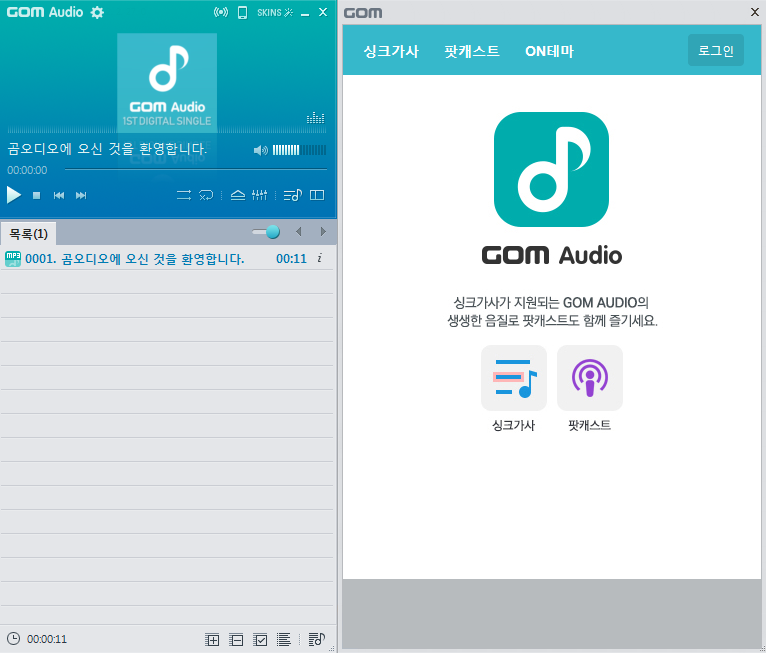This screenshot has height=653, width=766.
Task: Click the GOM logo in side panel title bar
Action: (x=363, y=13)
